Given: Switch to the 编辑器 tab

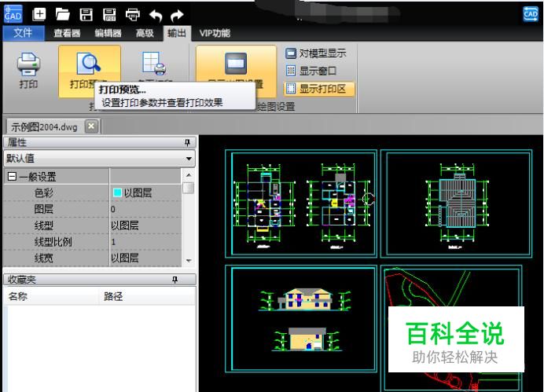Looking at the screenshot, I should (x=108, y=33).
